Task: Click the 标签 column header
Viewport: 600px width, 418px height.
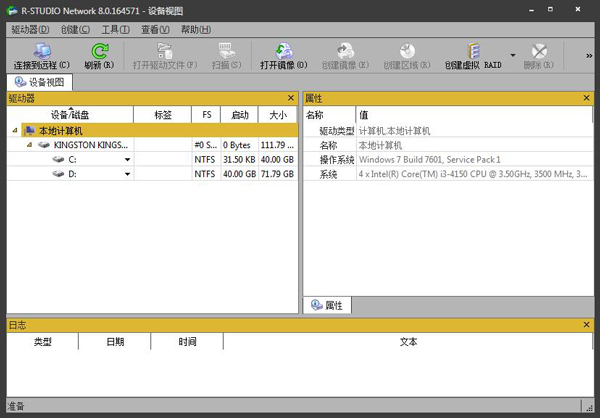Action: click(x=163, y=114)
